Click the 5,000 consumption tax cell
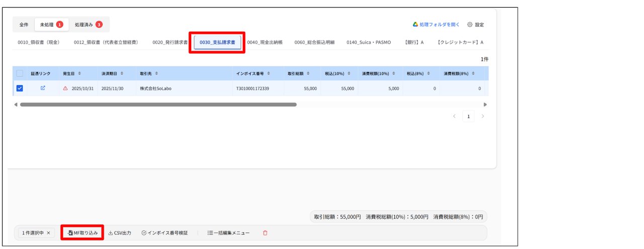This screenshot has height=249, width=644. pyautogui.click(x=394, y=88)
